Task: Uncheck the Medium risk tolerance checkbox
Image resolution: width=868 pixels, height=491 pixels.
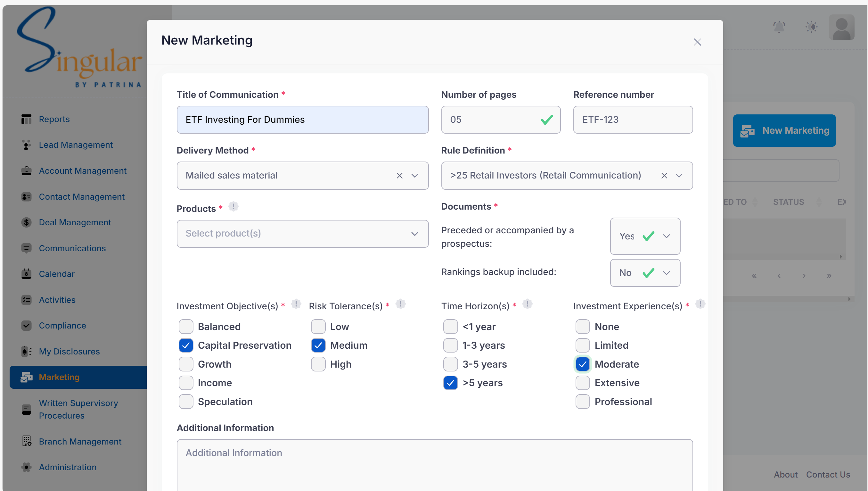Action: click(x=318, y=345)
